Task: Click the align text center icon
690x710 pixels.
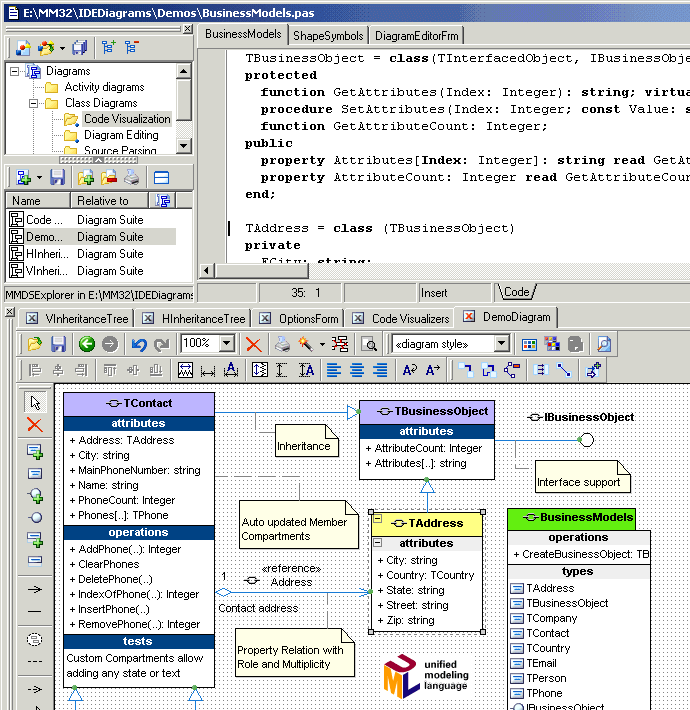Action: (x=358, y=370)
